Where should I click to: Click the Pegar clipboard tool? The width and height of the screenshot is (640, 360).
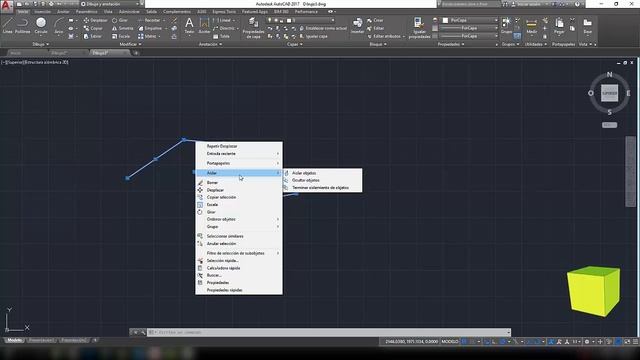[x=559, y=25]
